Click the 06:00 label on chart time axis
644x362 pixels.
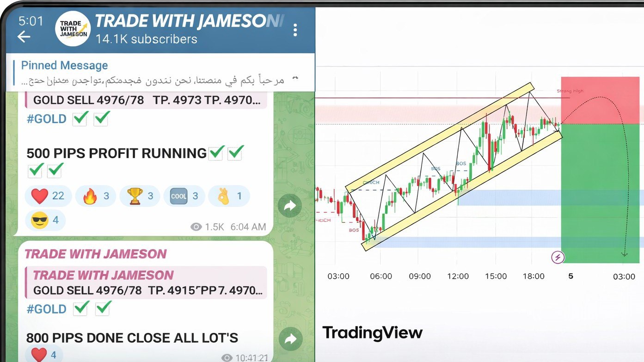381,276
